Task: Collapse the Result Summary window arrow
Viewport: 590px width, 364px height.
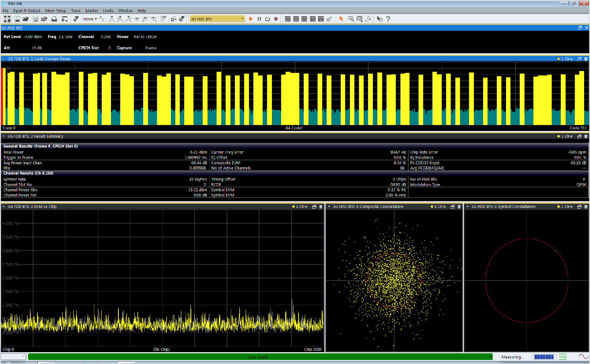Action: point(4,136)
